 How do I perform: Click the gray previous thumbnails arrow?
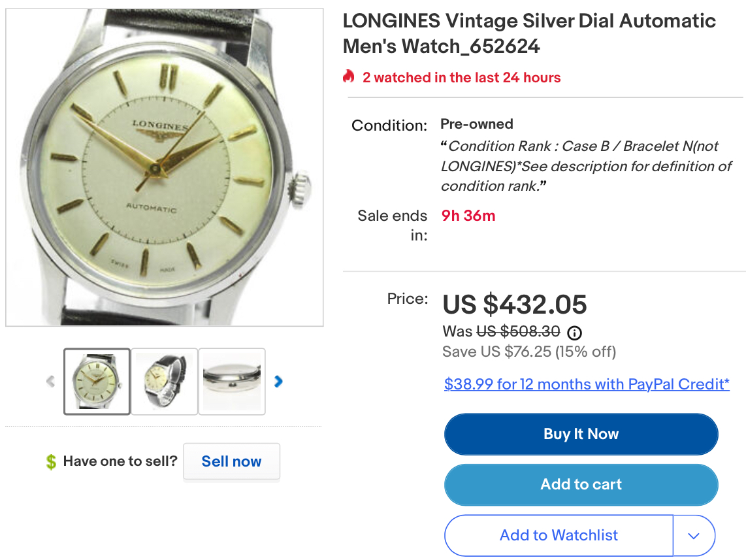50,381
